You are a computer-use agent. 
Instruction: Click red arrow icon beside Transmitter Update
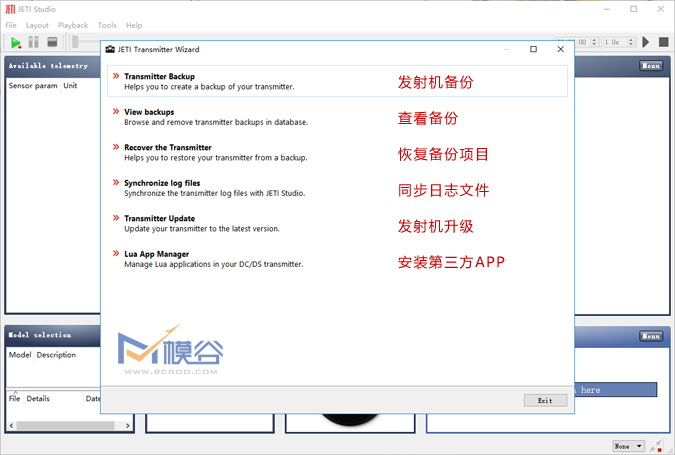pos(116,218)
